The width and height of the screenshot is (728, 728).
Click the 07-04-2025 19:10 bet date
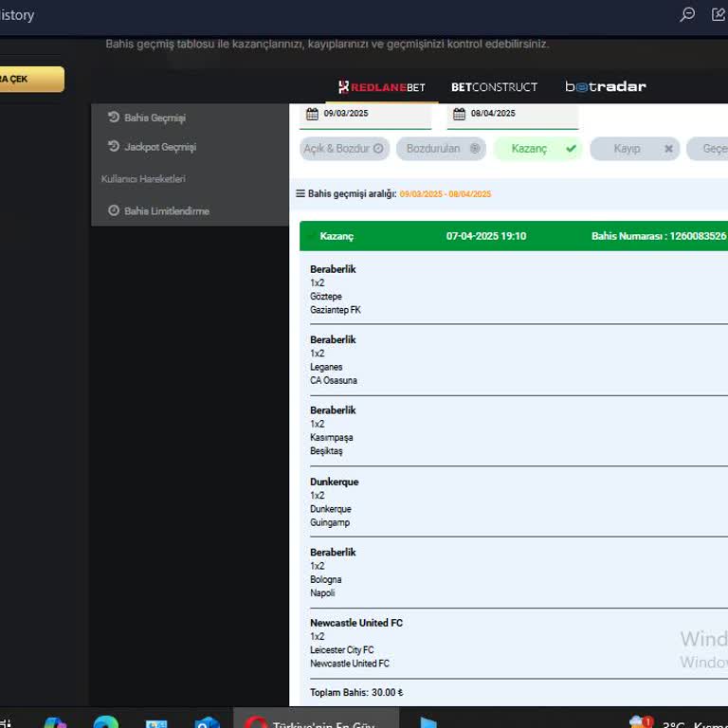click(486, 236)
